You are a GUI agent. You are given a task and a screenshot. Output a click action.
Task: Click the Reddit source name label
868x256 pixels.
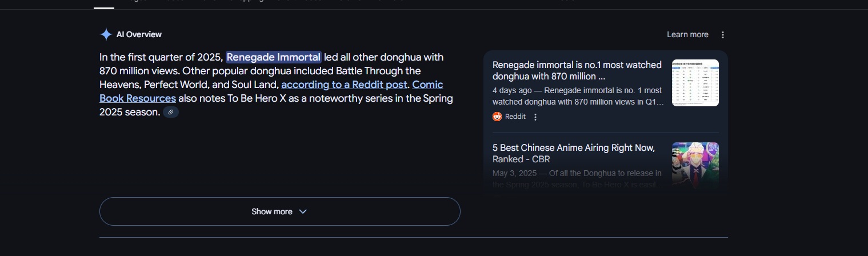(x=515, y=117)
